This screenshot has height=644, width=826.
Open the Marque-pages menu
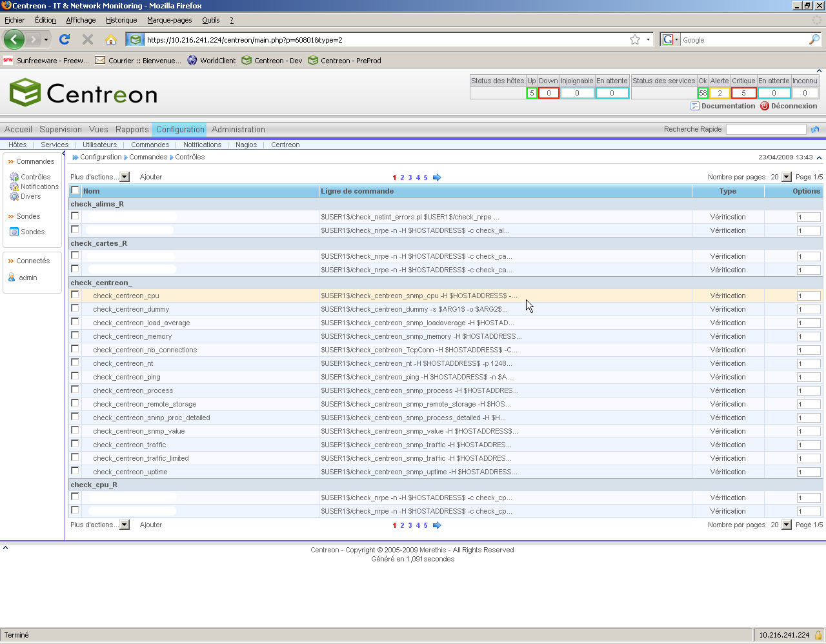[169, 20]
